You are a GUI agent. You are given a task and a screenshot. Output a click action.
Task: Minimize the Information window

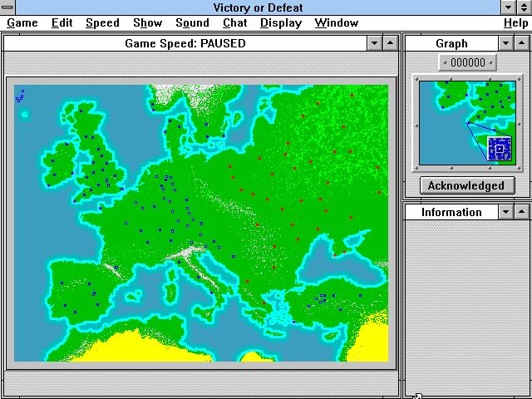pyautogui.click(x=506, y=212)
